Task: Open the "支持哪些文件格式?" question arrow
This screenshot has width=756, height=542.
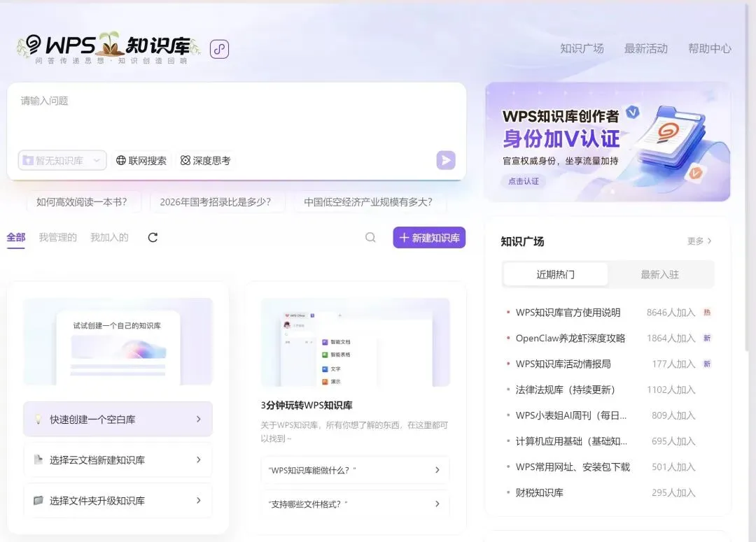Action: point(437,504)
